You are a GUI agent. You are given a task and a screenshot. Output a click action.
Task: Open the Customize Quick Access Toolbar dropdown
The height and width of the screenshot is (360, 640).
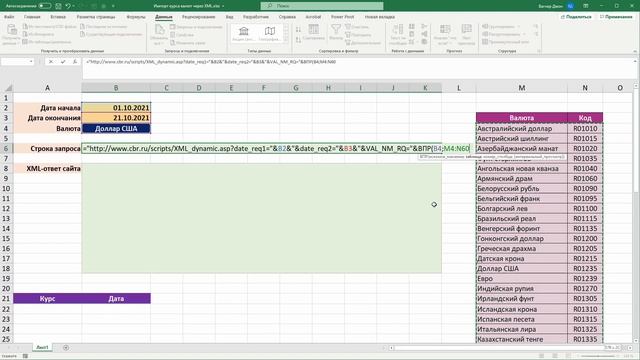[113, 6]
